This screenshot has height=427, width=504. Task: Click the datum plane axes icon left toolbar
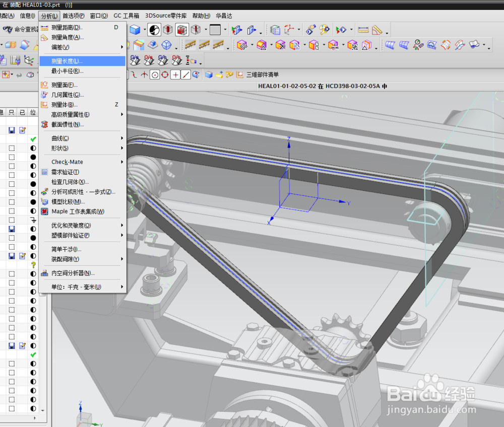[29, 60]
